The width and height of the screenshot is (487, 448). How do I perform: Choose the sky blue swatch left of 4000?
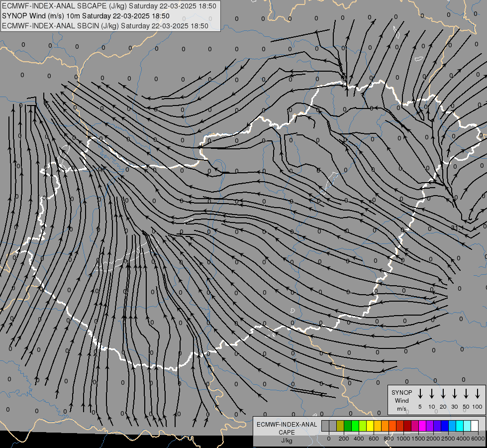coord(452,426)
